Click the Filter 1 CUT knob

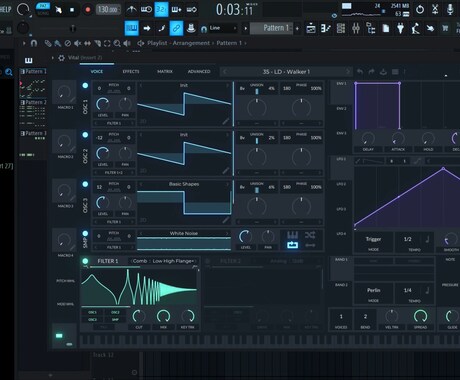pos(139,316)
